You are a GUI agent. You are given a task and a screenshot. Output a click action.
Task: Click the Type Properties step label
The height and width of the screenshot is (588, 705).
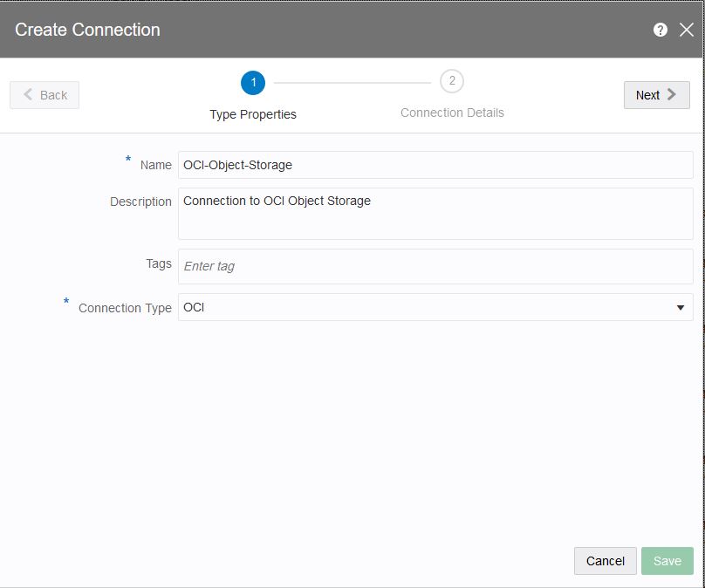[x=253, y=114]
